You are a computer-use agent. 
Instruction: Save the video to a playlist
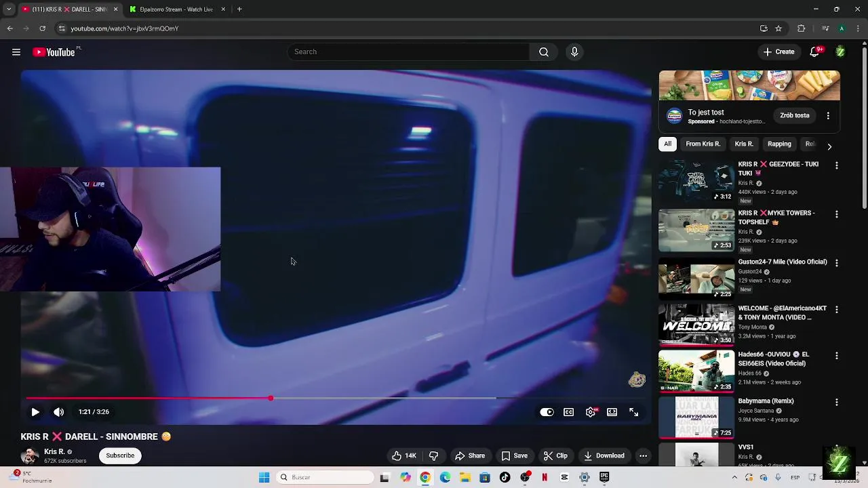click(514, 456)
